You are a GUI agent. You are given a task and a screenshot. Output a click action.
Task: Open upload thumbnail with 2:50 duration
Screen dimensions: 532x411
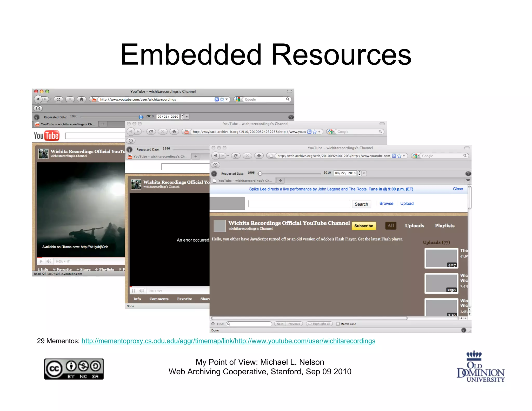[x=441, y=283]
